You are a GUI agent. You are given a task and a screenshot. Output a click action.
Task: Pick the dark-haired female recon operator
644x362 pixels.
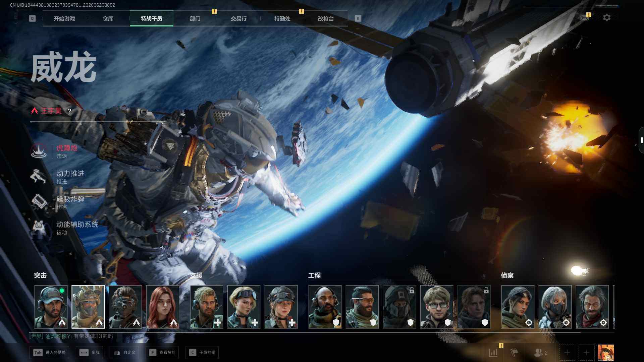(518, 307)
